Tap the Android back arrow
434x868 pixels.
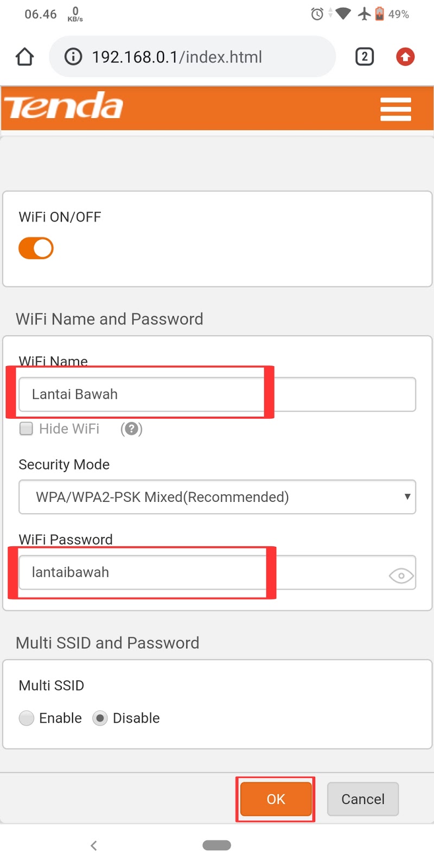click(x=94, y=845)
